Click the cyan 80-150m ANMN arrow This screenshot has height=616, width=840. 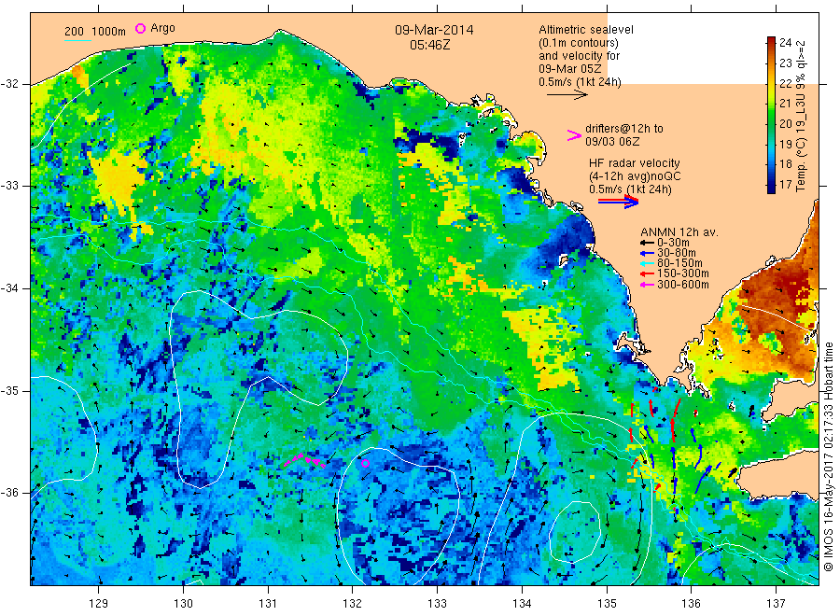(x=647, y=263)
